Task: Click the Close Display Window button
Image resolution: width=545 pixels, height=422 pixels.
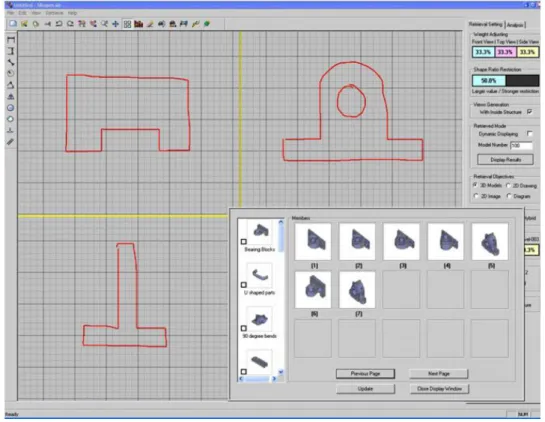Action: coord(439,389)
